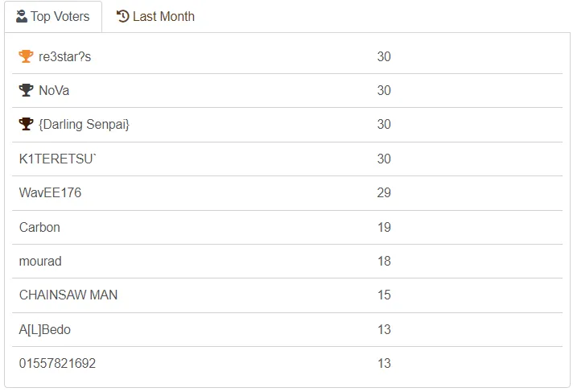573x392 pixels.
Task: Click the silver trophy icon beside NoVa
Action: click(x=26, y=90)
